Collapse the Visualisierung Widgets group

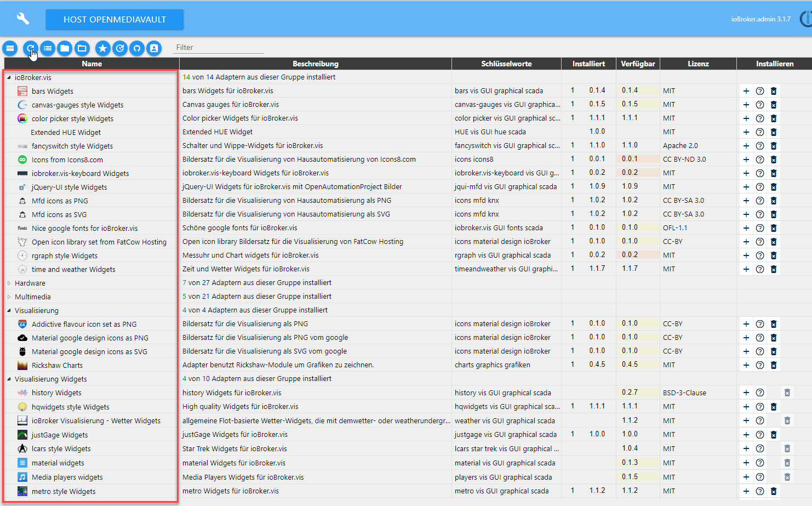click(x=9, y=379)
